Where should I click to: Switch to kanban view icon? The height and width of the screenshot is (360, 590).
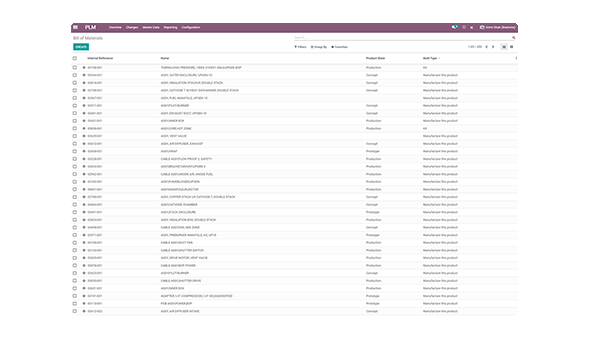point(511,47)
